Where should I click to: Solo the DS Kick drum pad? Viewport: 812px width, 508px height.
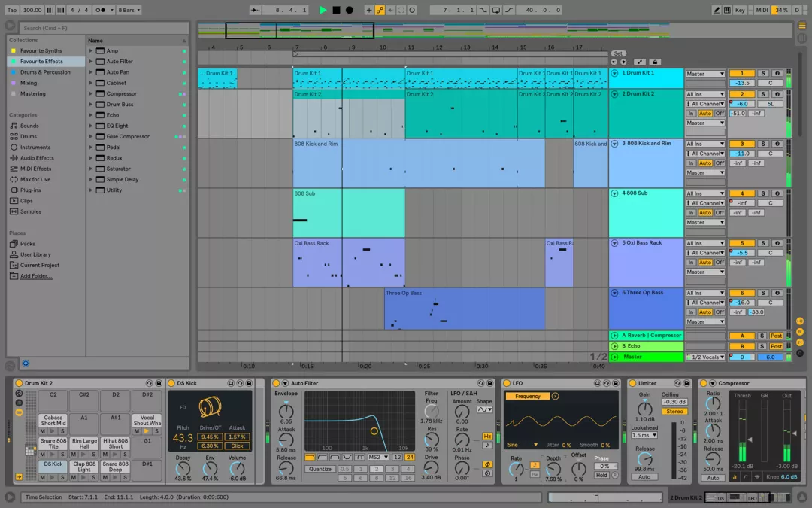coord(62,477)
